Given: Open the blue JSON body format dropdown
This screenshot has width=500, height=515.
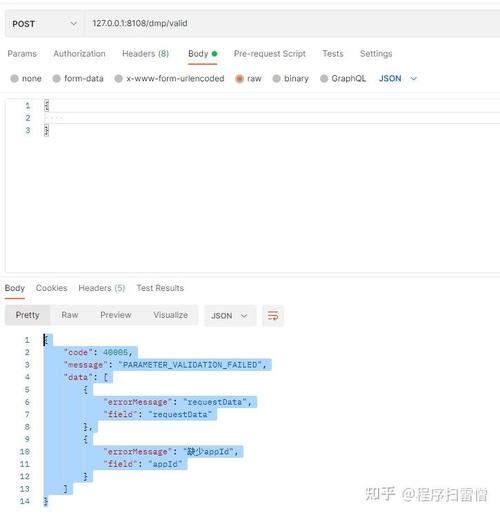Looking at the screenshot, I should click(x=398, y=79).
